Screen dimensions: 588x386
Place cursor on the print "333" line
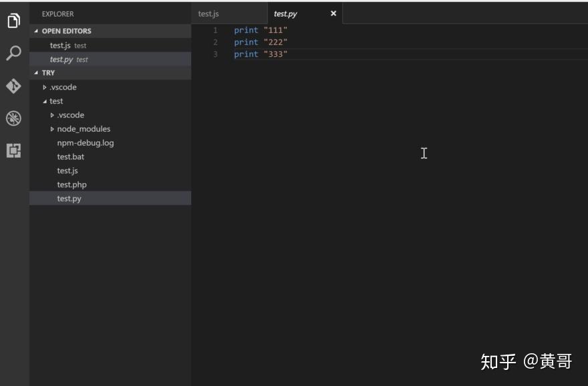(261, 54)
